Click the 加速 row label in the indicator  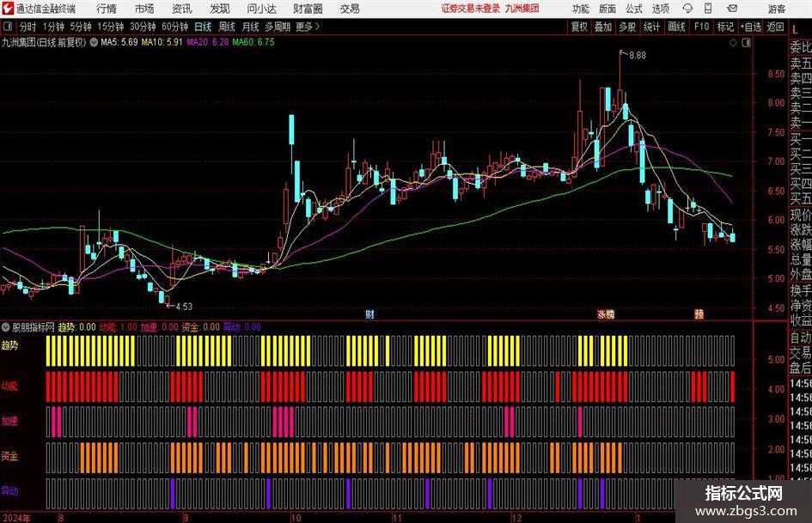pos(9,421)
